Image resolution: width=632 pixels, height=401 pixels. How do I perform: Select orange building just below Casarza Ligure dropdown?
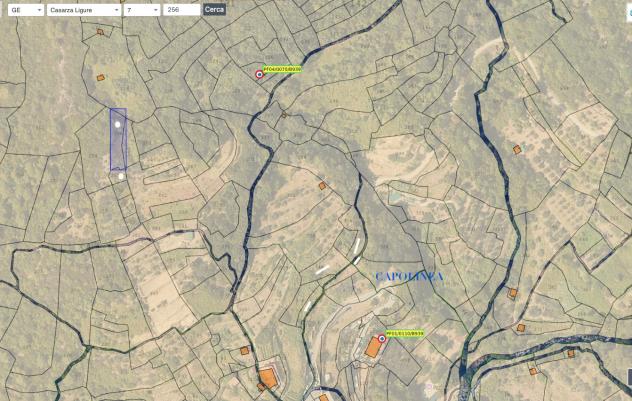(100, 32)
